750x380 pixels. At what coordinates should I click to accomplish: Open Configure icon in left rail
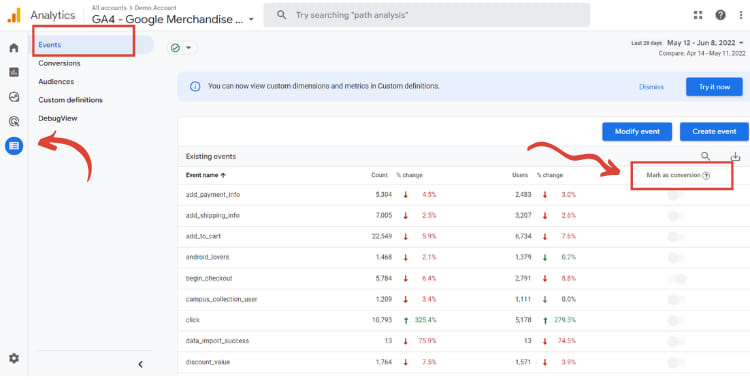14,145
